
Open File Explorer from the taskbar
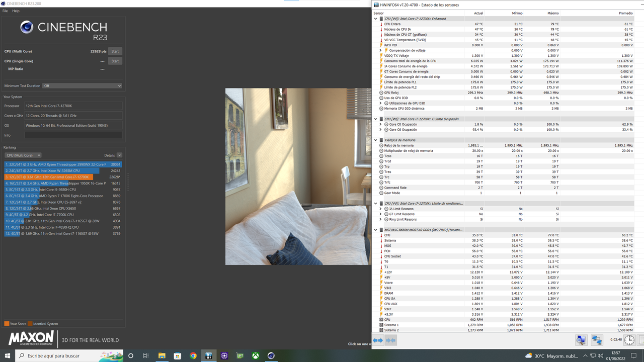tap(162, 355)
